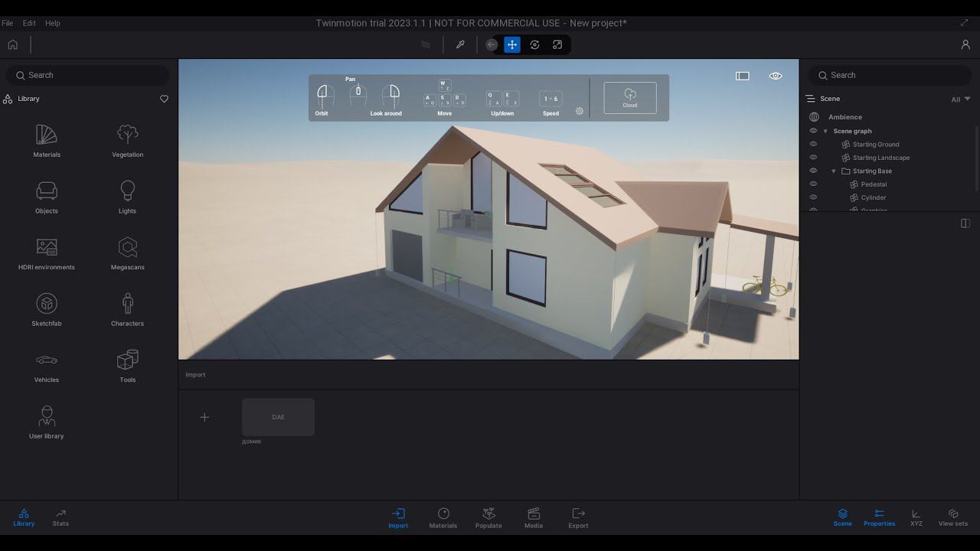Open the Megascans library category

point(127,254)
